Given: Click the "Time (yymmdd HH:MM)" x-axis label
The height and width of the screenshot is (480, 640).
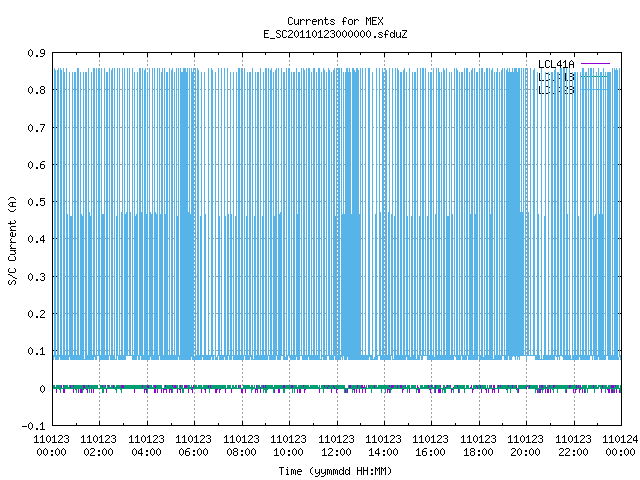Looking at the screenshot, I should pos(335,471).
